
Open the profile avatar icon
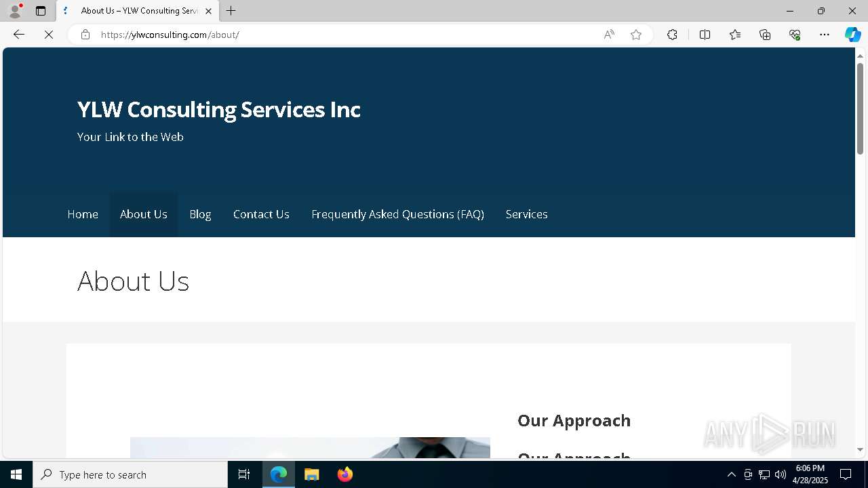point(15,11)
